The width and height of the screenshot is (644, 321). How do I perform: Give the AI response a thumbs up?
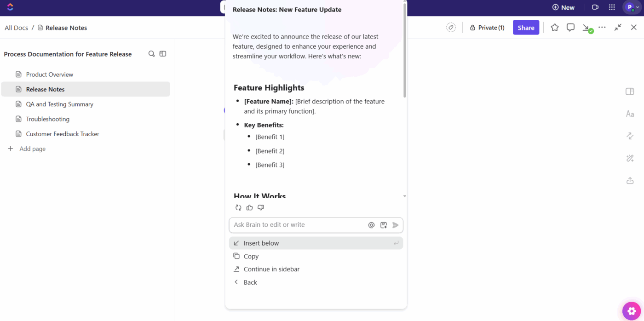(x=249, y=207)
